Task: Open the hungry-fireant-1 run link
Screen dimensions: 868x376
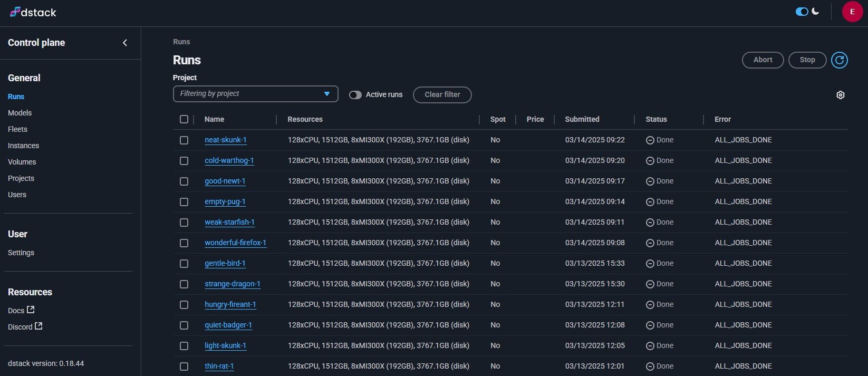Action: pyautogui.click(x=230, y=304)
